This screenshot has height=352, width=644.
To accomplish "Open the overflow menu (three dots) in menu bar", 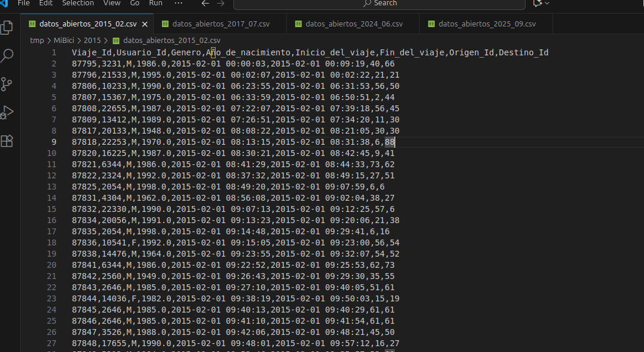I will [x=179, y=4].
